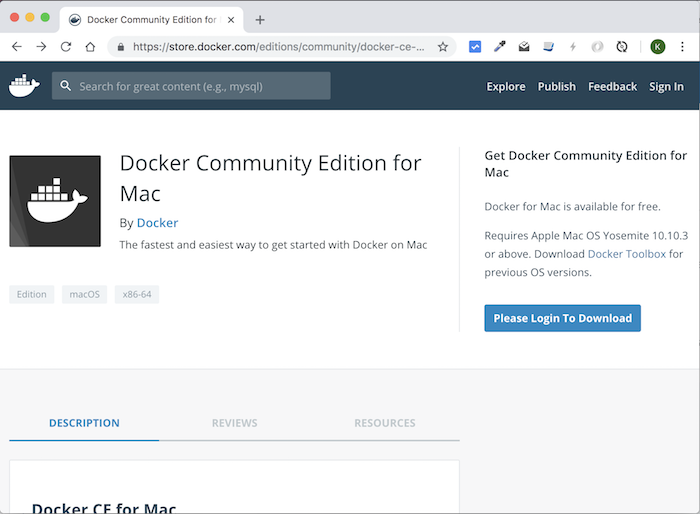The height and width of the screenshot is (514, 700).
Task: Click into the 'Search for great content' field
Action: 191,86
